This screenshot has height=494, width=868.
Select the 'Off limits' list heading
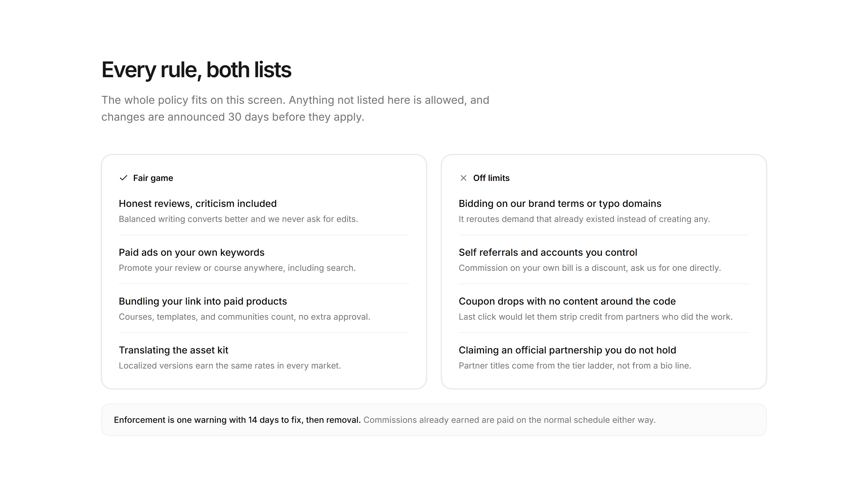tap(491, 178)
